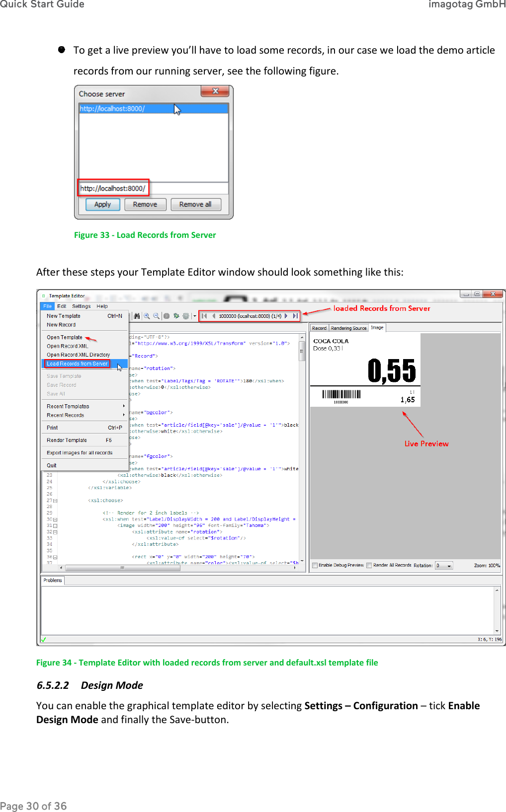This screenshot has height=812, width=506.
Task: Click Load Records from Server entry
Action: pyautogui.click(x=84, y=364)
